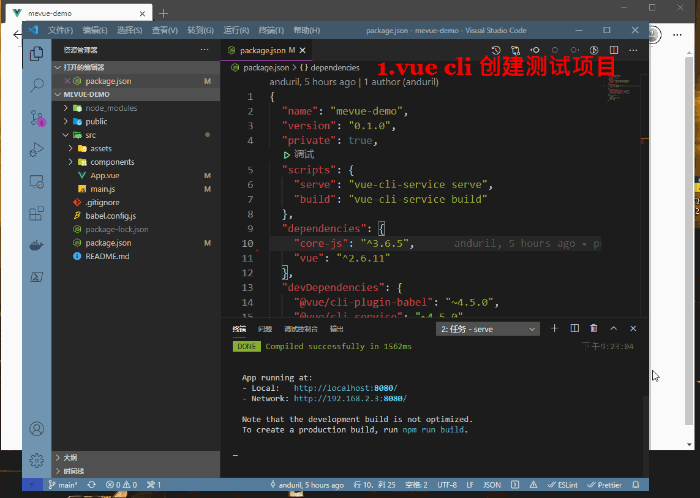This screenshot has height=498, width=700.
Task: Open Manage gear in activity bar
Action: pyautogui.click(x=37, y=460)
